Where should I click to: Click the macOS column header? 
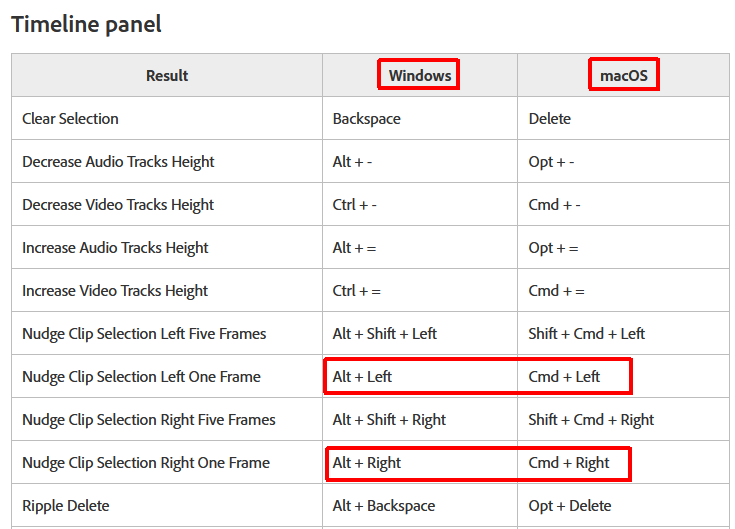tap(624, 76)
